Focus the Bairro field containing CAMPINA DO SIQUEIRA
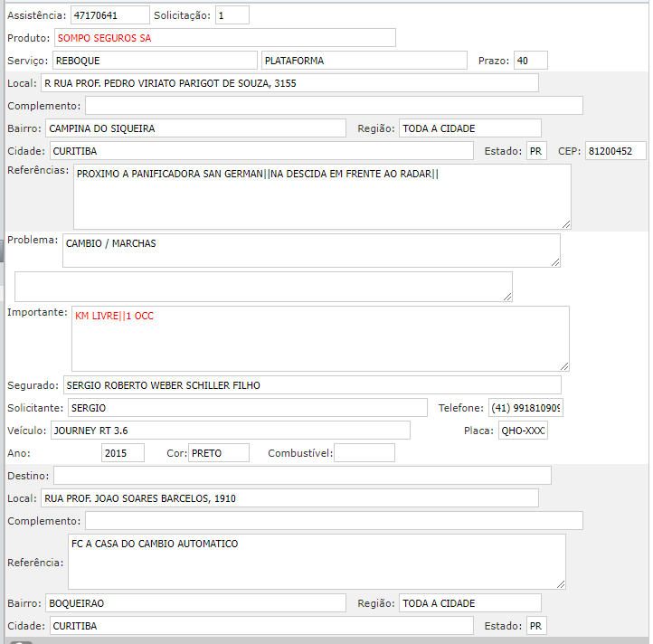653x644 pixels. coord(195,128)
